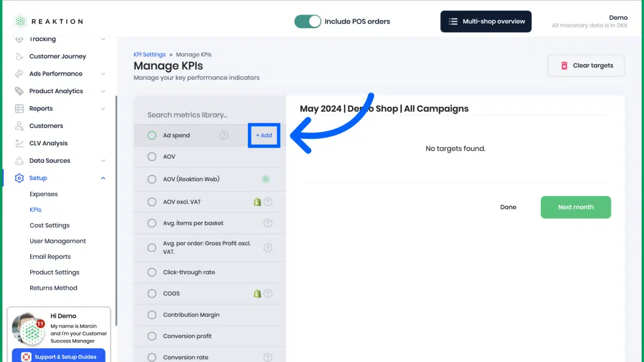The image size is (644, 362).
Task: Click the Reaktion logo icon
Action: (19, 21)
